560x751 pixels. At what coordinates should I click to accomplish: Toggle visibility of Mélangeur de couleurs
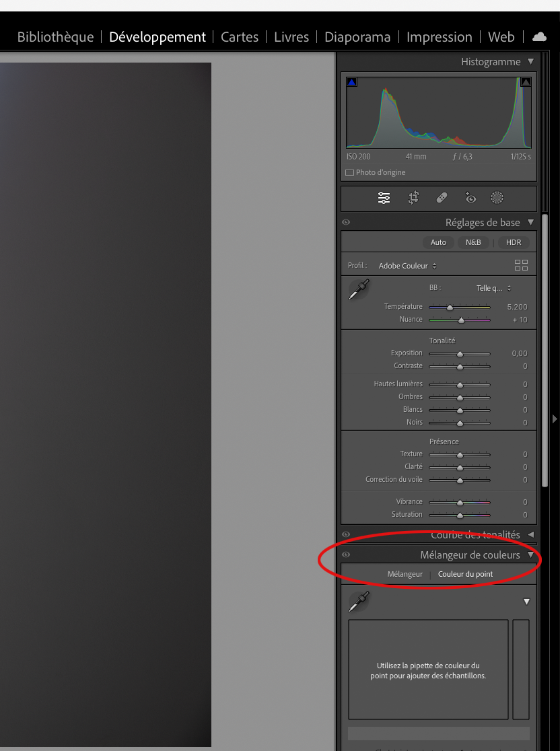pos(346,555)
